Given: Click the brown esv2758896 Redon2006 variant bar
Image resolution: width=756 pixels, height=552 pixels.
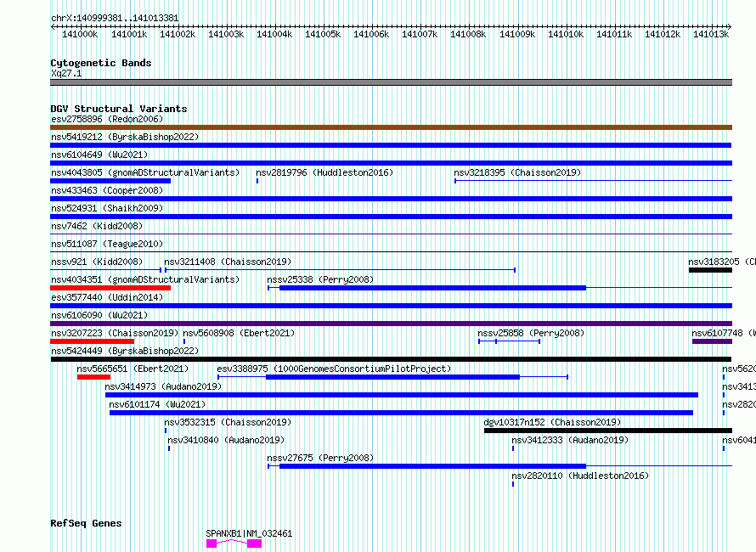Looking at the screenshot, I should pyautogui.click(x=391, y=127).
